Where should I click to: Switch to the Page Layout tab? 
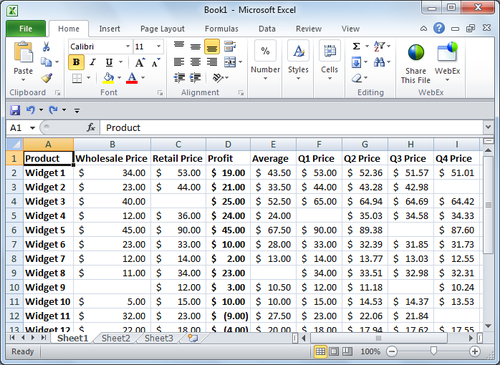click(x=162, y=29)
